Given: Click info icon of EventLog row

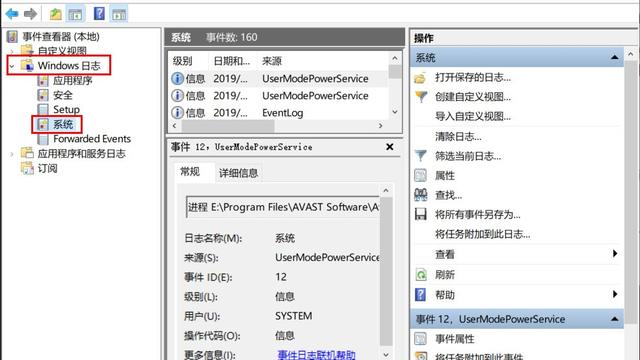Looking at the screenshot, I should (x=177, y=113).
